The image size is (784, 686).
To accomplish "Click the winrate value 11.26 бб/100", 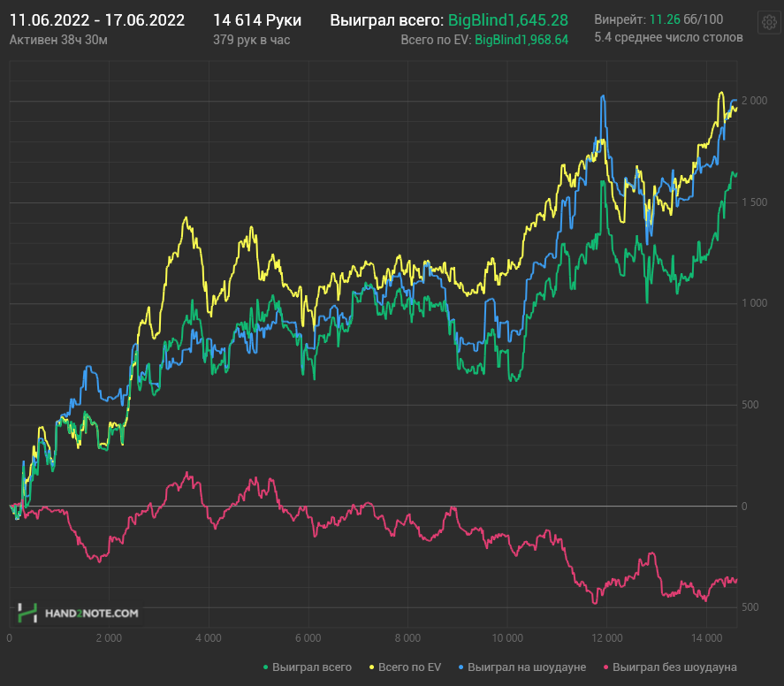I will pos(686,19).
